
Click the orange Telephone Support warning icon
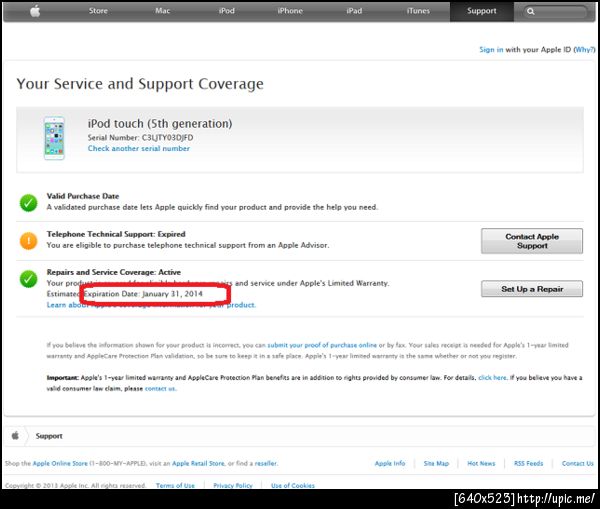point(28,241)
